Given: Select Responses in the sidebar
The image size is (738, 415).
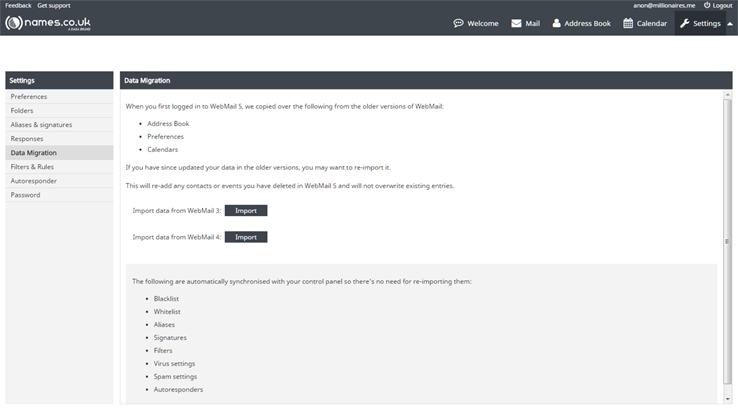Looking at the screenshot, I should [x=27, y=139].
